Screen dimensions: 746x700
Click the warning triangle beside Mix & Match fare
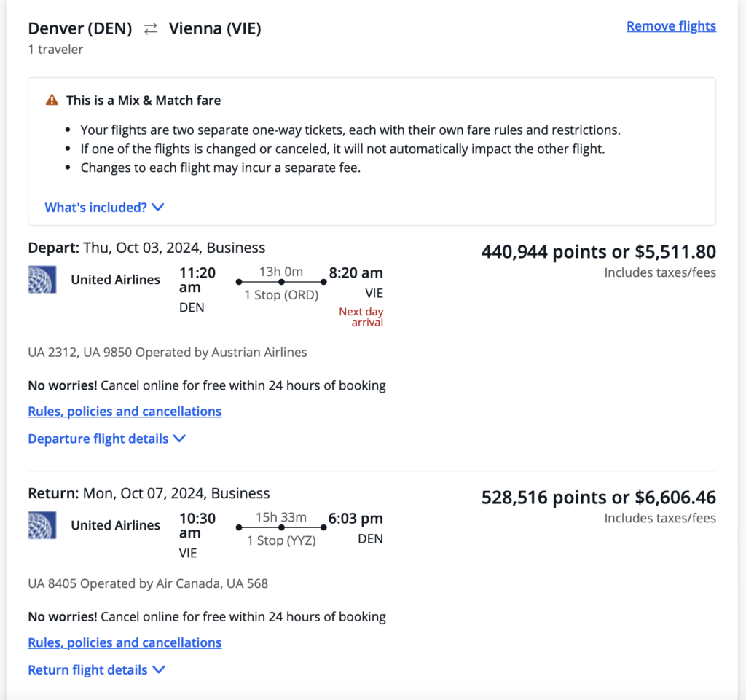(x=52, y=101)
